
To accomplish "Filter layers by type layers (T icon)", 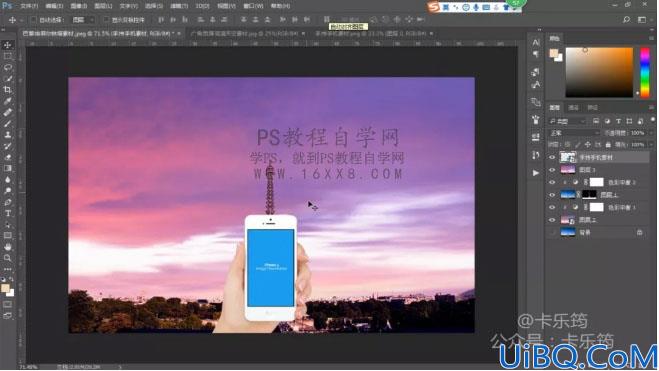I will (618, 121).
